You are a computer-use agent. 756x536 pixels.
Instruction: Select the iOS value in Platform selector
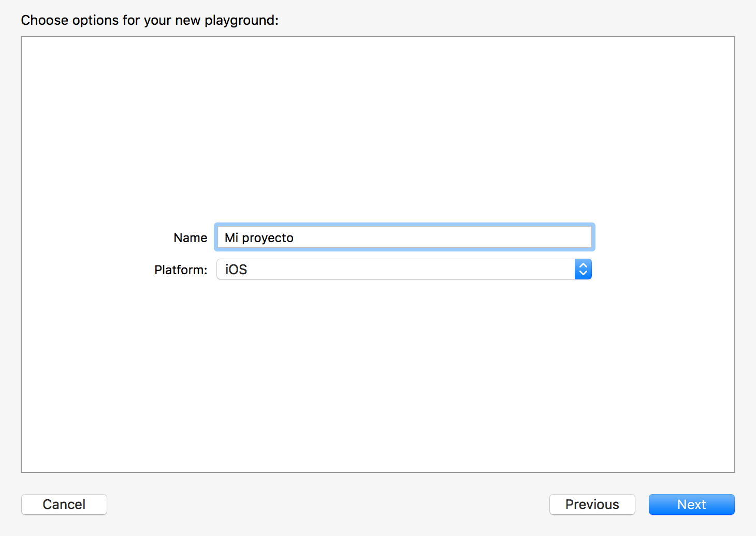236,270
